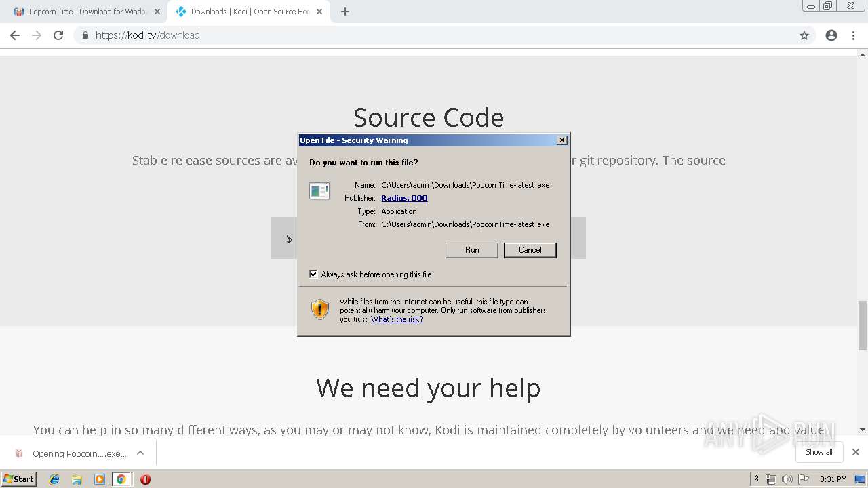Cancel the security warning dialog
868x488 pixels.
[x=530, y=250]
